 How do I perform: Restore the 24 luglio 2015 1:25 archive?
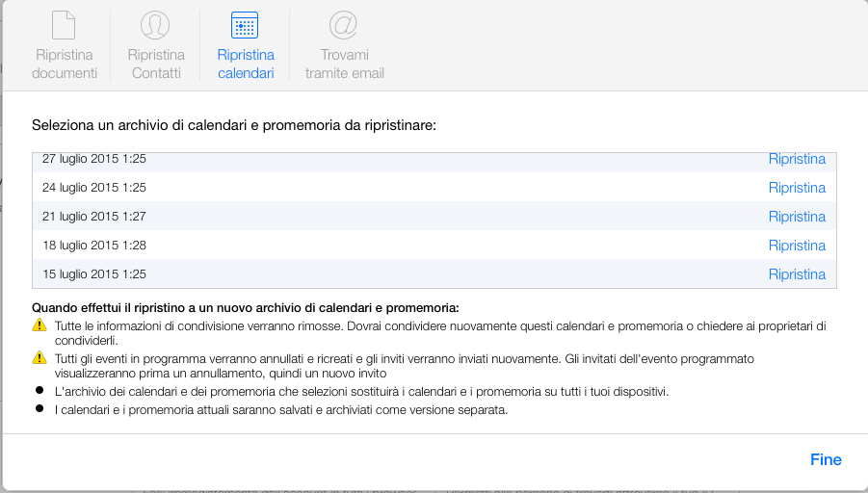(797, 187)
